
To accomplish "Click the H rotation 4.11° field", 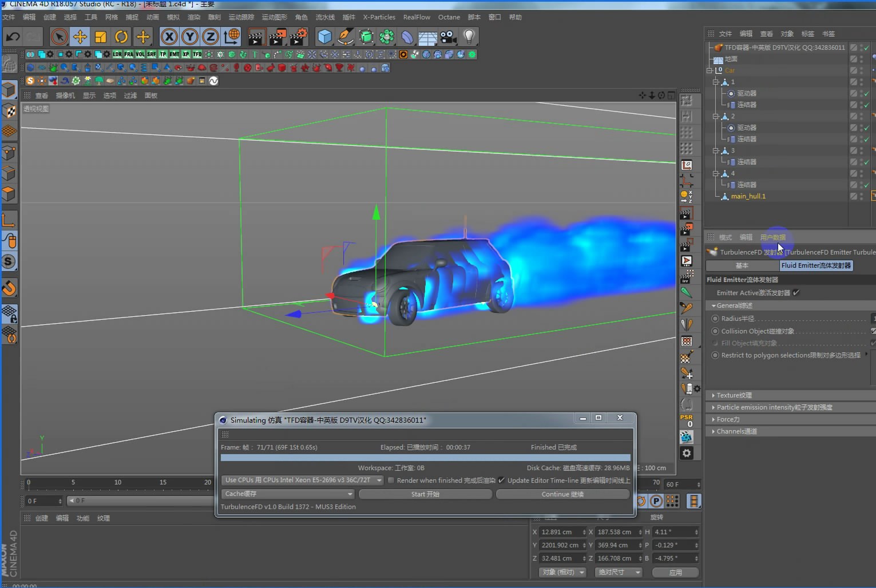I will tap(676, 532).
